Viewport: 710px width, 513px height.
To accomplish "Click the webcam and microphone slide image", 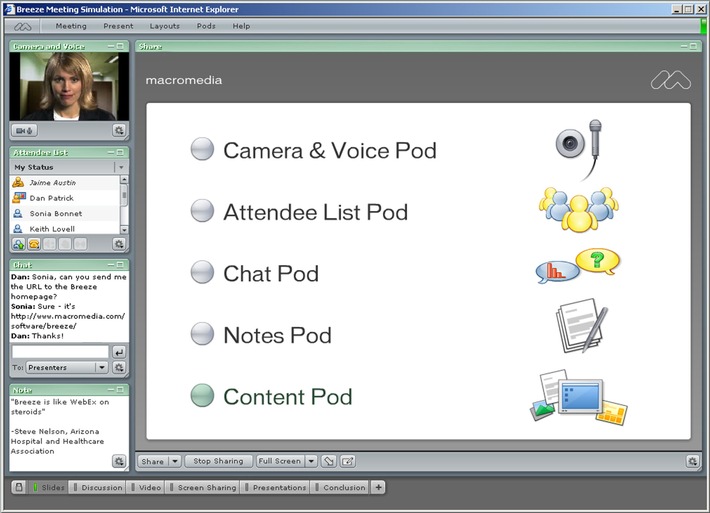I will pos(580,149).
